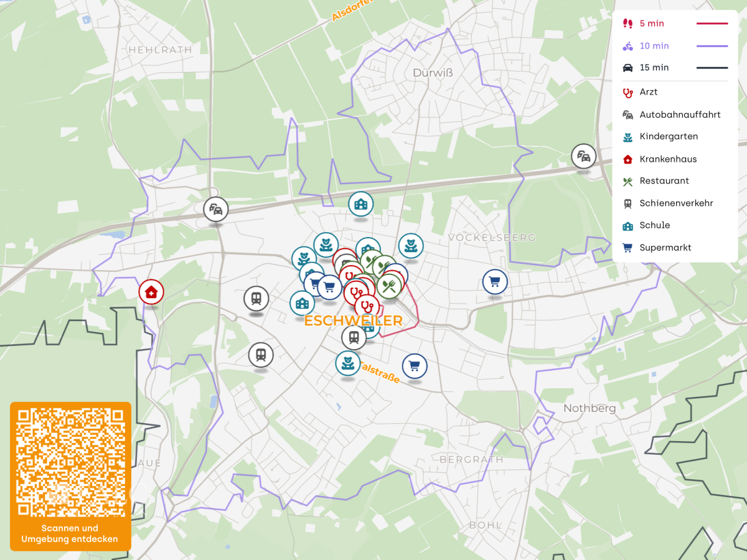Click the Supermarkt legend entry
Screen dimensions: 747x560
pos(665,248)
